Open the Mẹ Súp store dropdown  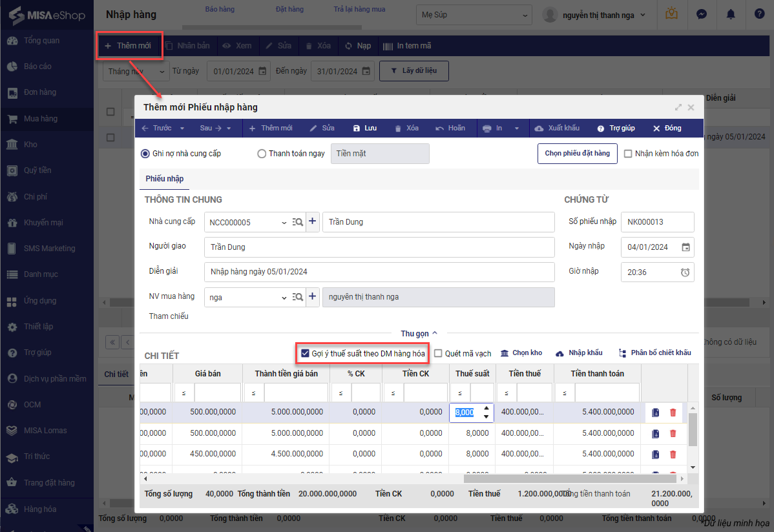(475, 14)
